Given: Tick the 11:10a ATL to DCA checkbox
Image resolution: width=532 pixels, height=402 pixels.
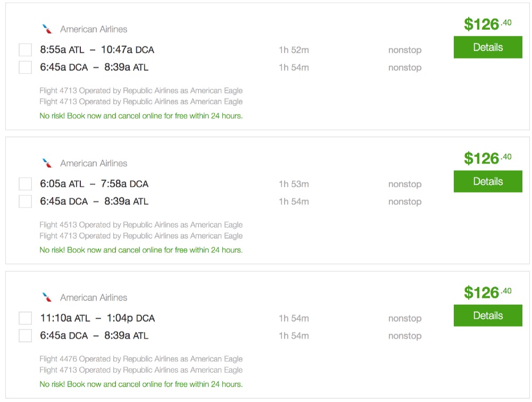Looking at the screenshot, I should 25,319.
